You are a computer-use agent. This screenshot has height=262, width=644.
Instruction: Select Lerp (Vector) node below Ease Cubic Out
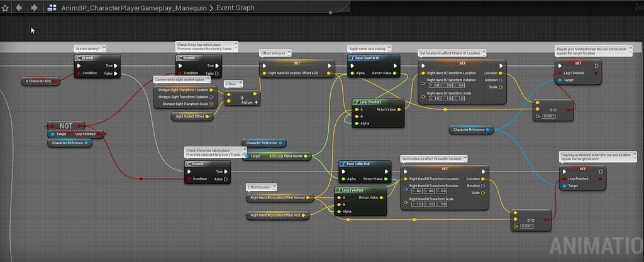(360, 201)
